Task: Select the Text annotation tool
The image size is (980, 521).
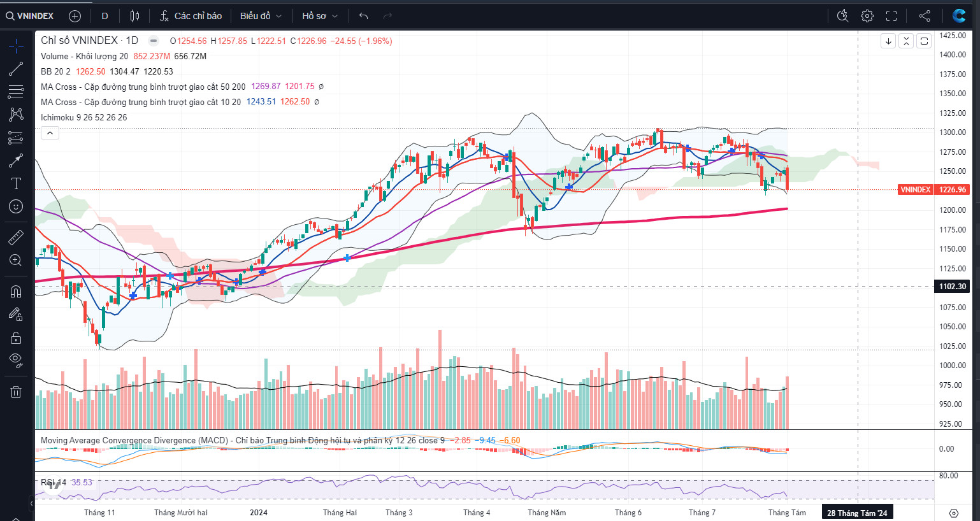Action: 16,183
